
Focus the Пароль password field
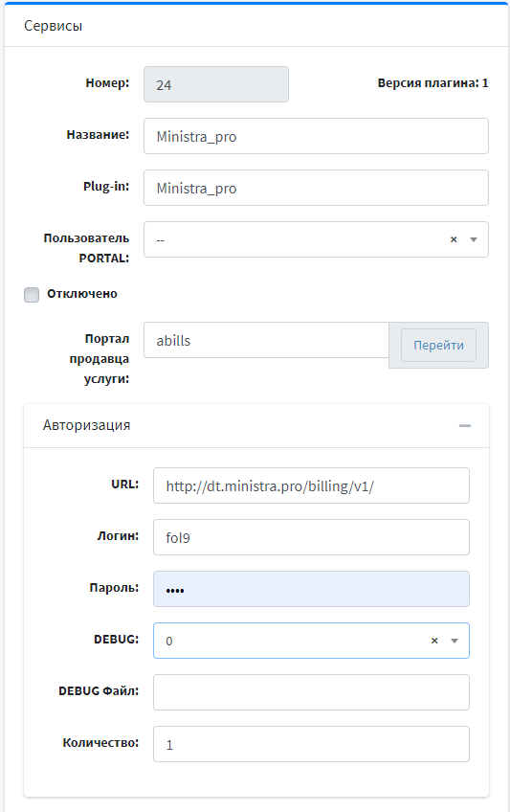pos(311,589)
